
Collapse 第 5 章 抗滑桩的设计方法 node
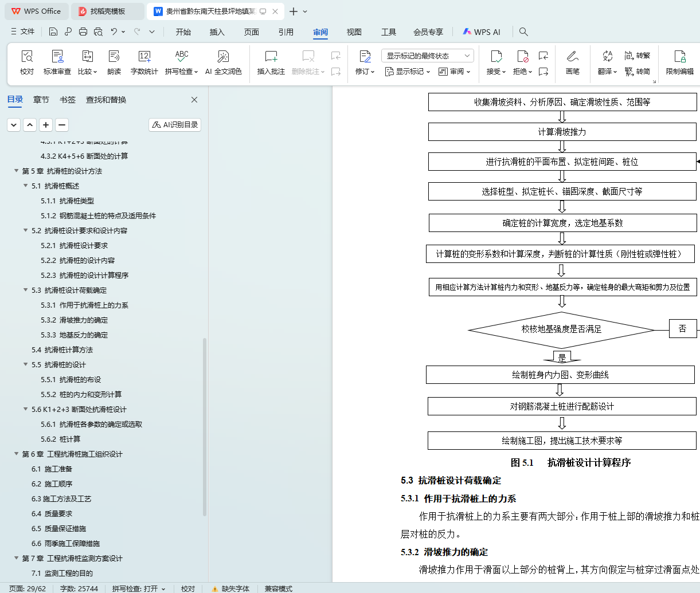click(16, 171)
